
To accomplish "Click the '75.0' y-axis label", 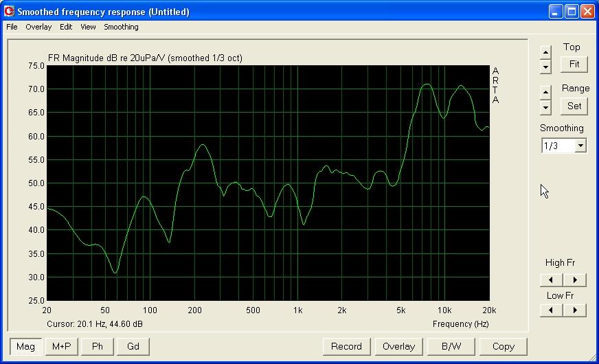I will 36,66.
